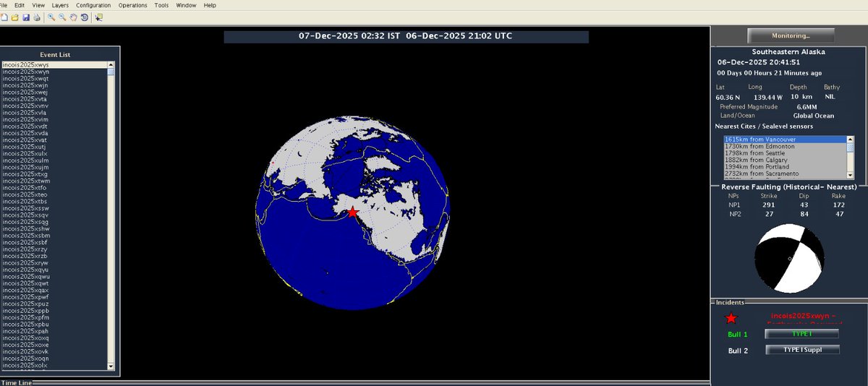Open the File menu
868x386 pixels.
tap(4, 5)
